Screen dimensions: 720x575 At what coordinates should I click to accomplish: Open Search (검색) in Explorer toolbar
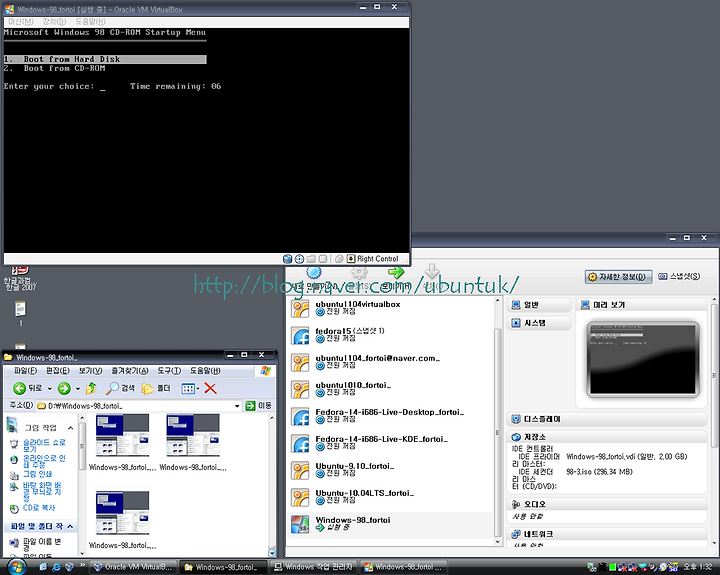click(120, 389)
